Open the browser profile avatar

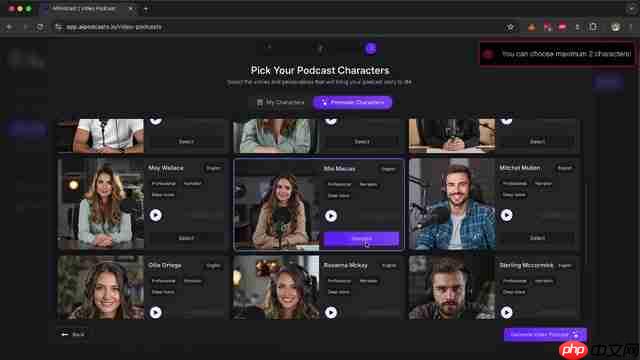pos(616,27)
